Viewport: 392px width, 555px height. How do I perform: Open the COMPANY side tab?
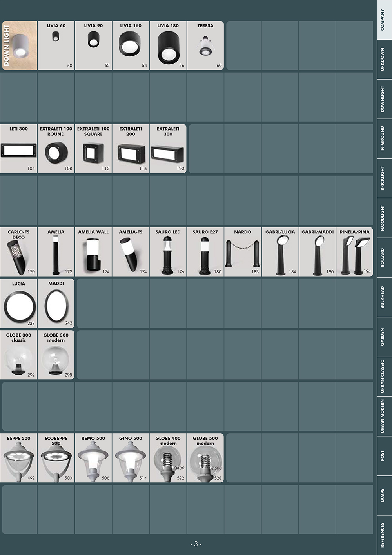384,20
